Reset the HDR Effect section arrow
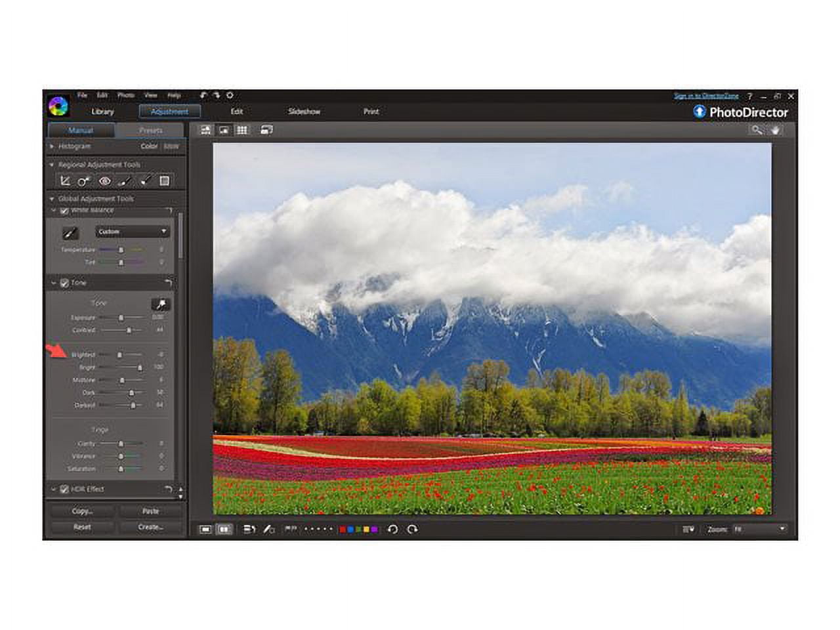The height and width of the screenshot is (630, 840). (169, 490)
